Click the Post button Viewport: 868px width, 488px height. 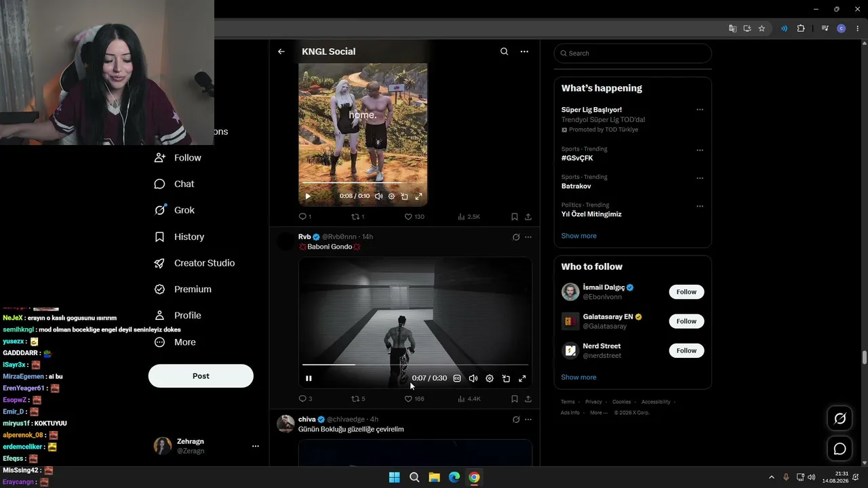(201, 376)
